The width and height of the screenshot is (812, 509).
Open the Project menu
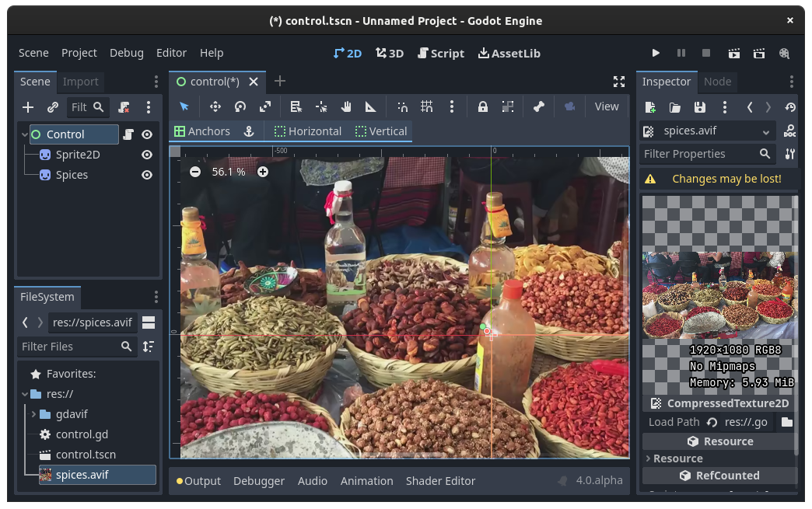[79, 53]
